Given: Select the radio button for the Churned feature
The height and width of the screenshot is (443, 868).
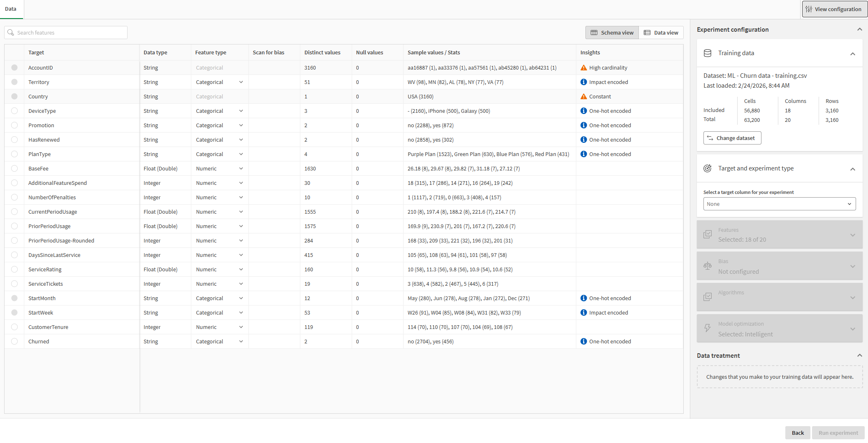Looking at the screenshot, I should 14,341.
